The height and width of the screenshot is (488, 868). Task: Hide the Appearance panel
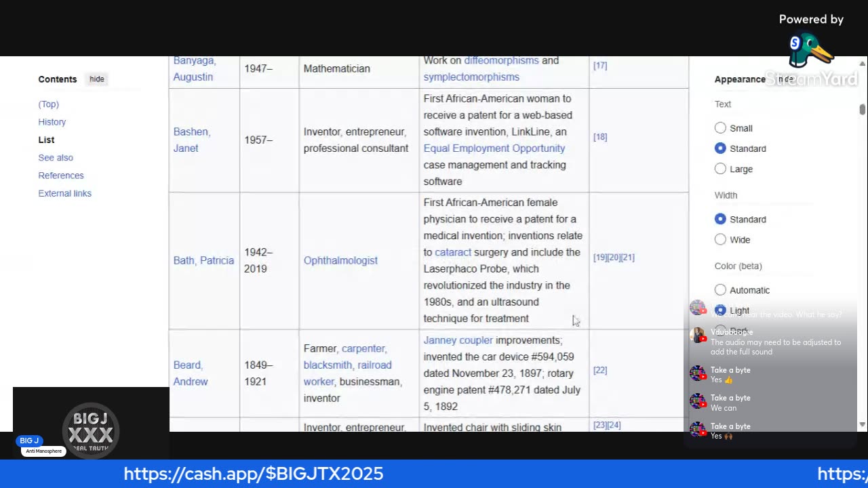[786, 79]
